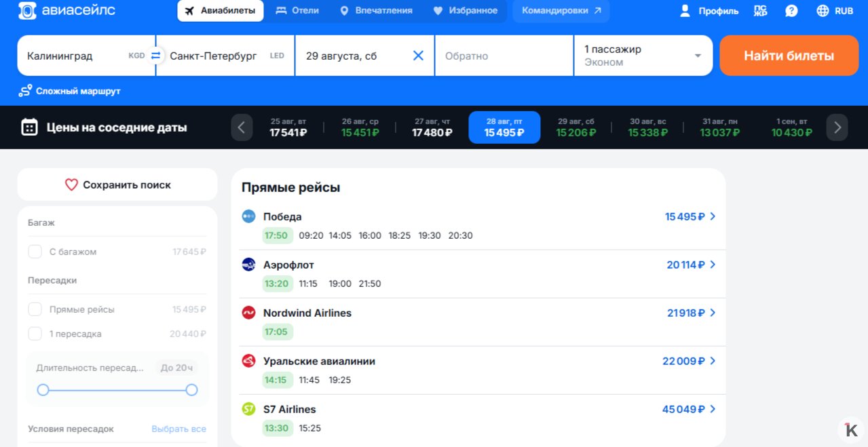Click the Калининград origin field
This screenshot has height=447, width=868.
click(86, 56)
